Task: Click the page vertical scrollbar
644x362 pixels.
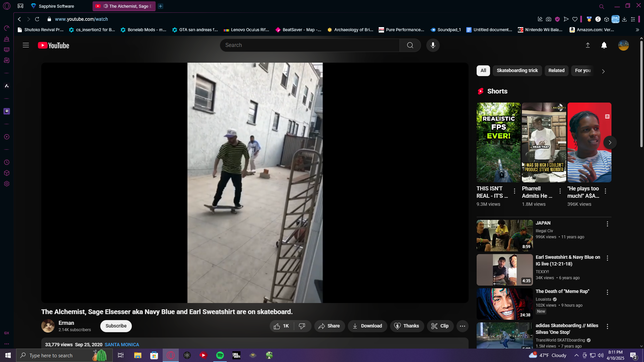Action: 641,94
